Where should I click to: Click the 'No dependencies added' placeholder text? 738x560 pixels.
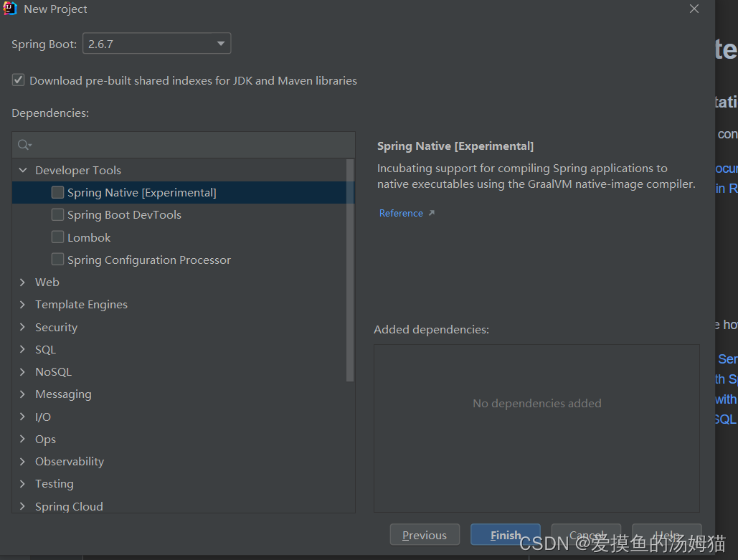pyautogui.click(x=537, y=403)
